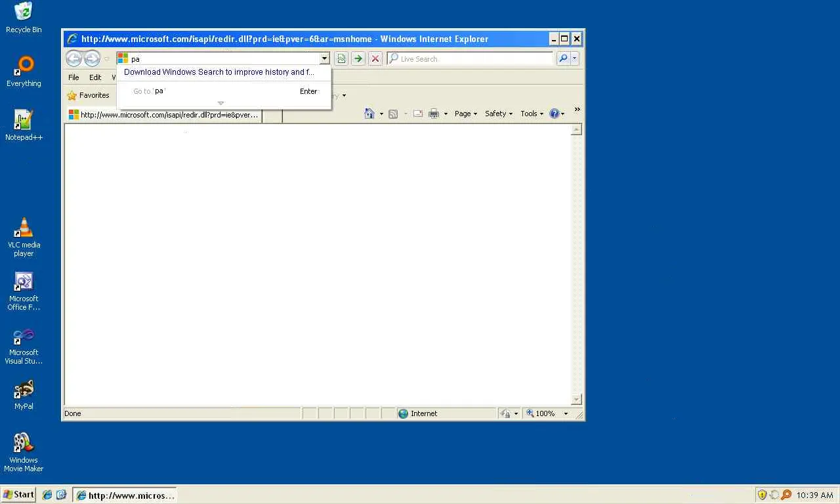Expand the autocomplete suggestions chevron
This screenshot has width=840, height=504.
point(220,103)
